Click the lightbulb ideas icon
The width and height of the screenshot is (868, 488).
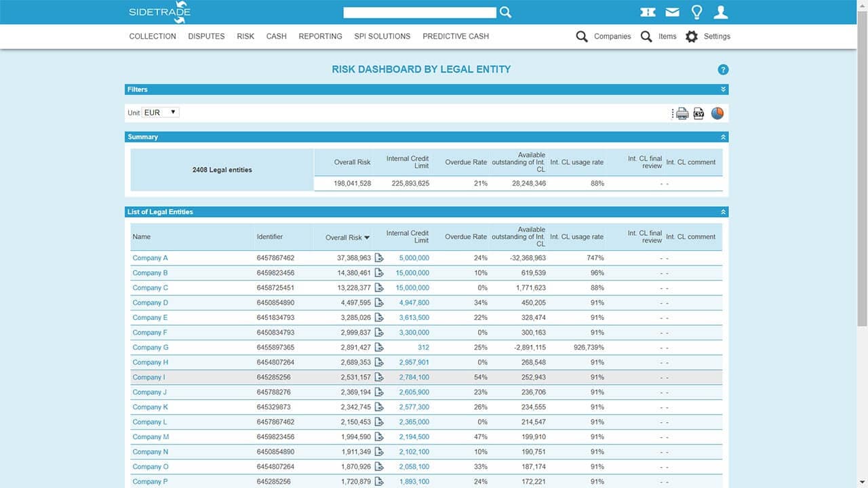(x=696, y=12)
